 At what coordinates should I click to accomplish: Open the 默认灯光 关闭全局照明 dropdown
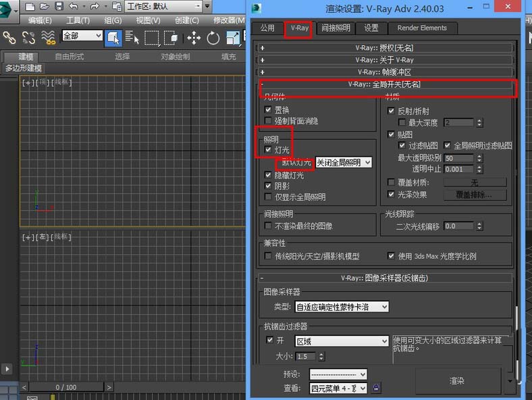point(344,163)
